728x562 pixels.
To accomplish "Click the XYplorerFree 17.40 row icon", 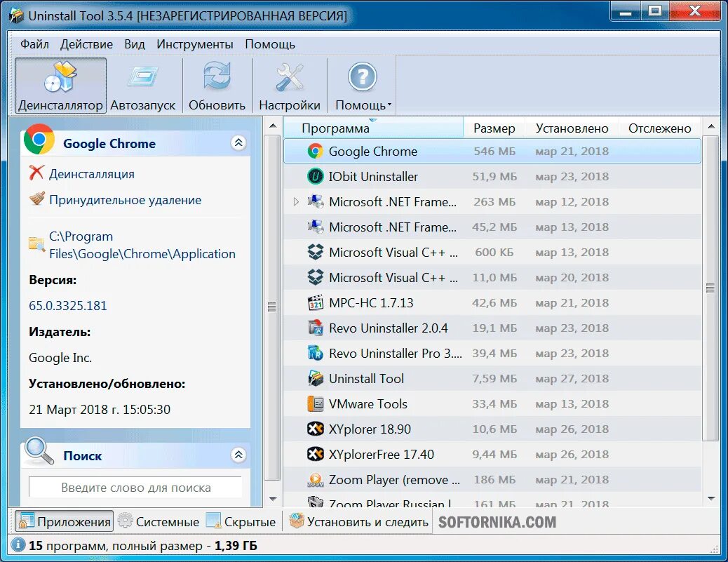I will coord(315,454).
